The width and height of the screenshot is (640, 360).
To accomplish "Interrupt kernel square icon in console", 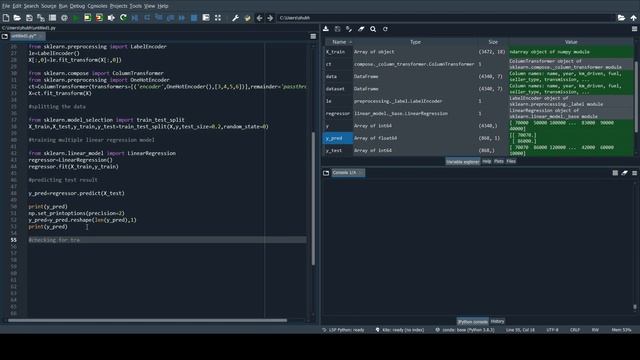I will tap(615, 173).
